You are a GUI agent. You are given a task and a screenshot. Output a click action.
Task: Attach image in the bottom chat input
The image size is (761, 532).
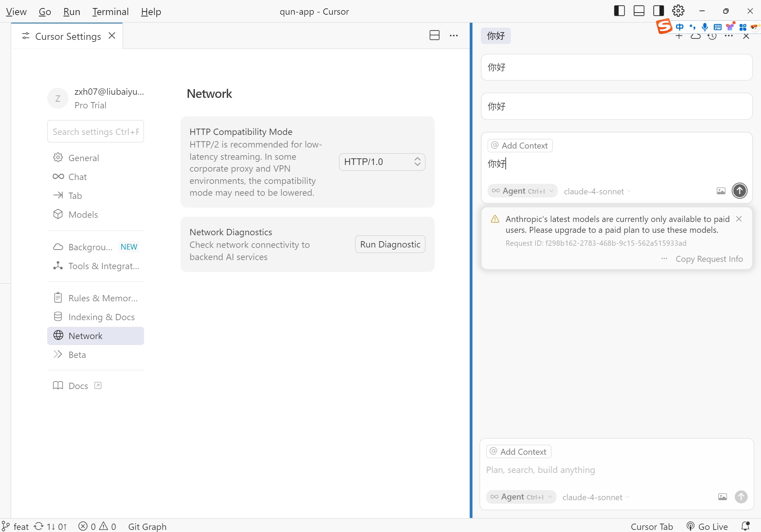point(722,497)
